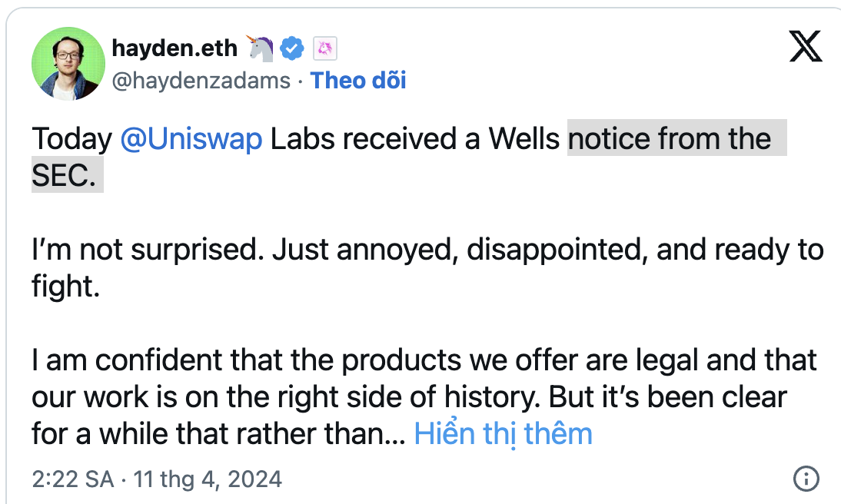
Task: Open hayden.eth's profile photo
Action: click(68, 63)
